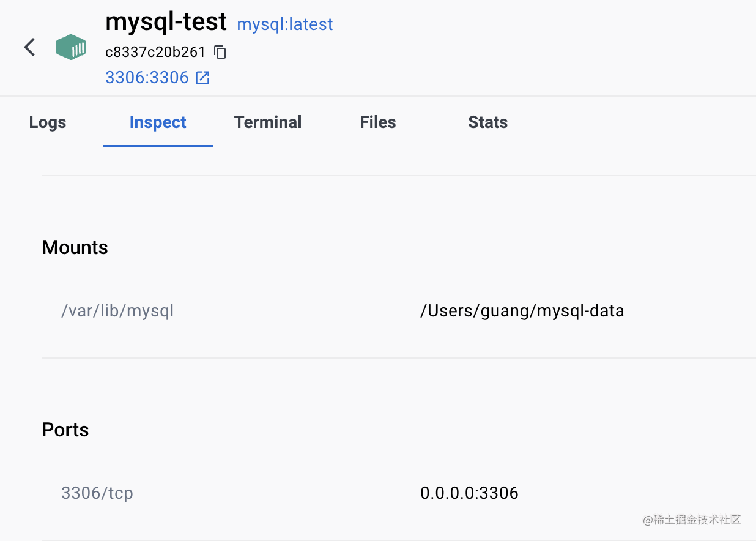Select the /var/lib/mysql mount path

117,311
